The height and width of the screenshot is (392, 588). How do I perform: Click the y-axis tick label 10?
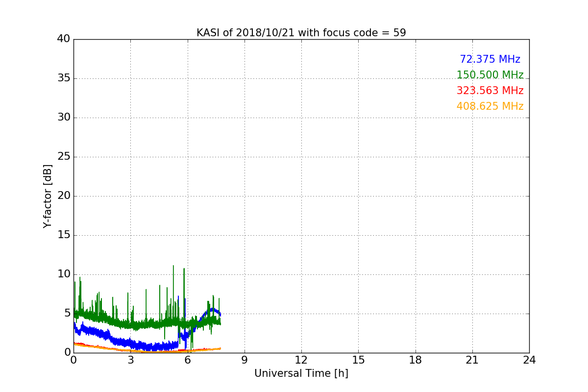tap(64, 274)
